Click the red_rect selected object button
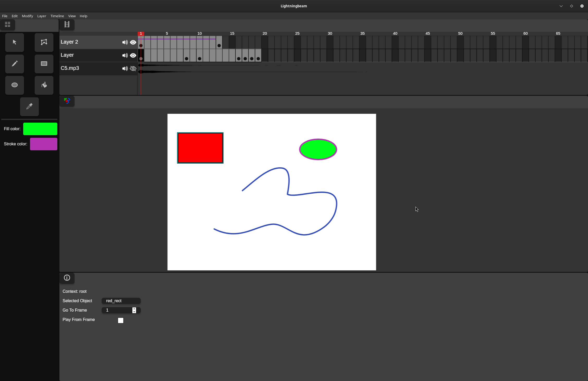Screen dimensions: 588x381 (x=121, y=301)
